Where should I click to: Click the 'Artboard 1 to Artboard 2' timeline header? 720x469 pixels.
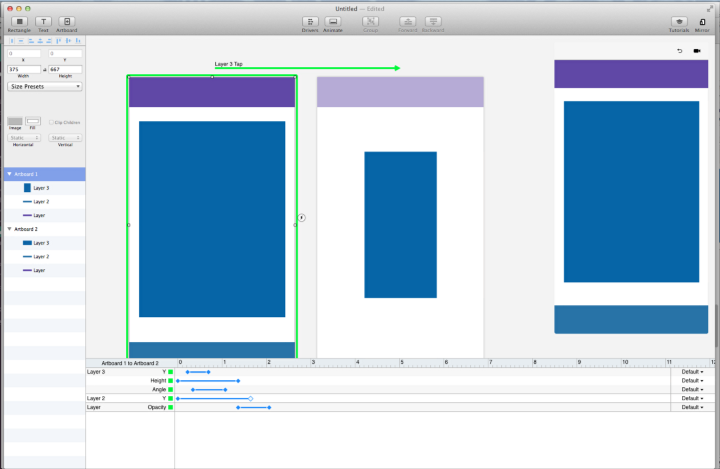click(130, 363)
